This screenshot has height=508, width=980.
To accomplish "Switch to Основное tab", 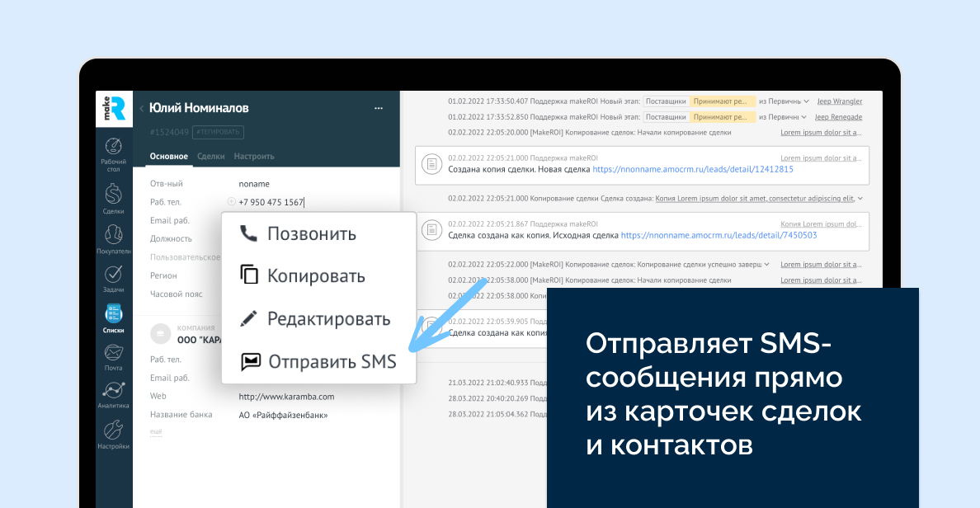I will pos(169,156).
